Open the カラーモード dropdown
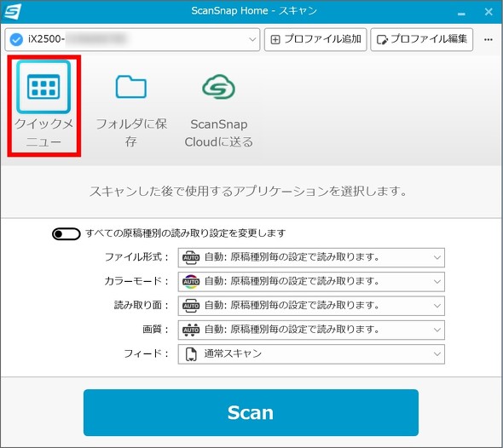This screenshot has height=448, width=503. point(311,282)
